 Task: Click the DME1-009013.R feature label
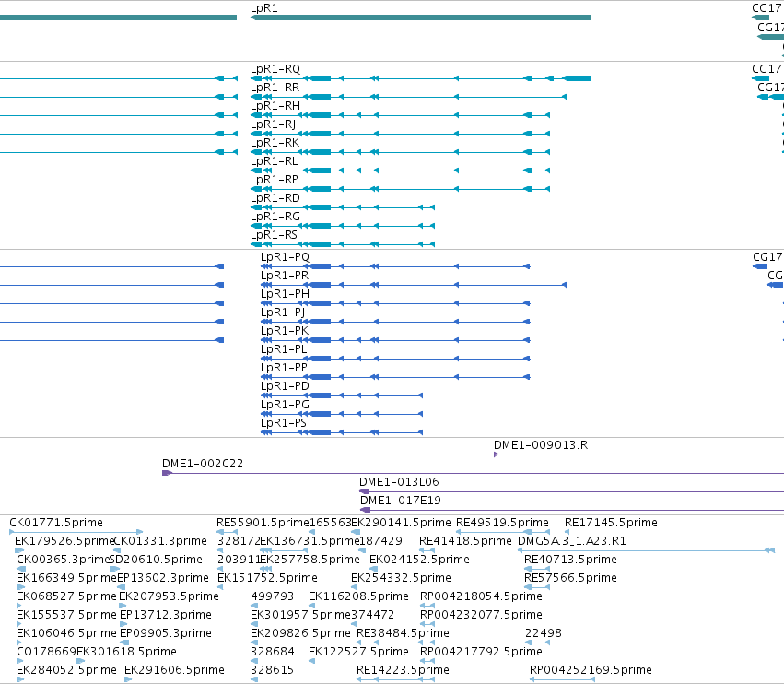click(541, 445)
